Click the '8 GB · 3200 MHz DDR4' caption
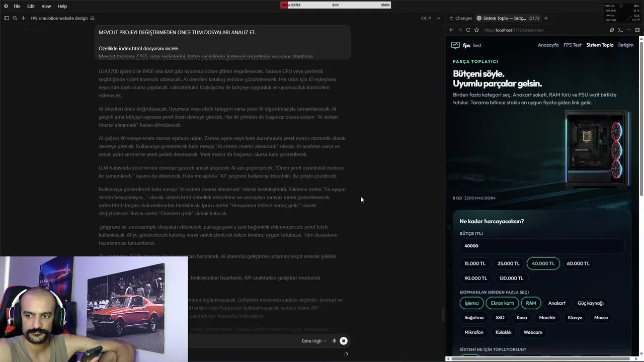This screenshot has height=362, width=644. point(474,198)
